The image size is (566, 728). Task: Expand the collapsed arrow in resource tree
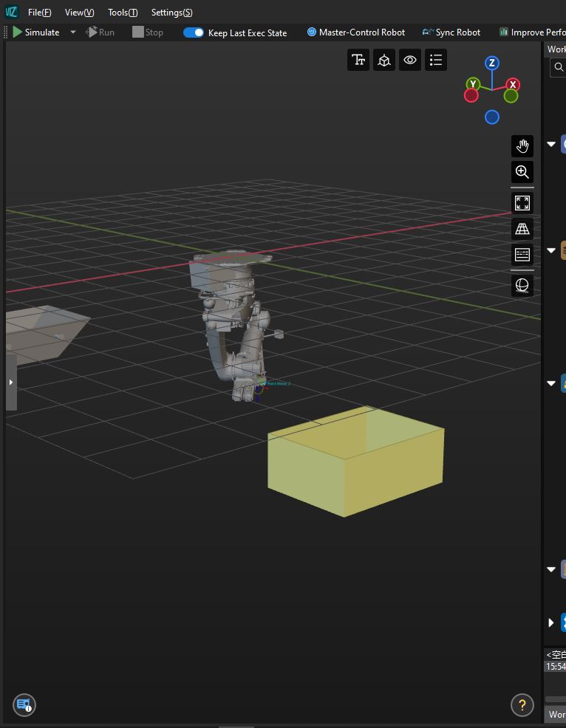click(x=551, y=622)
